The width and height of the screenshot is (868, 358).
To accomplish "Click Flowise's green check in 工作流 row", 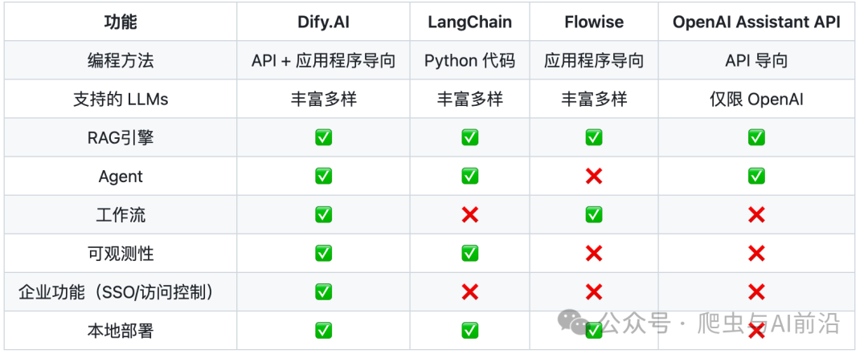I will tap(594, 215).
